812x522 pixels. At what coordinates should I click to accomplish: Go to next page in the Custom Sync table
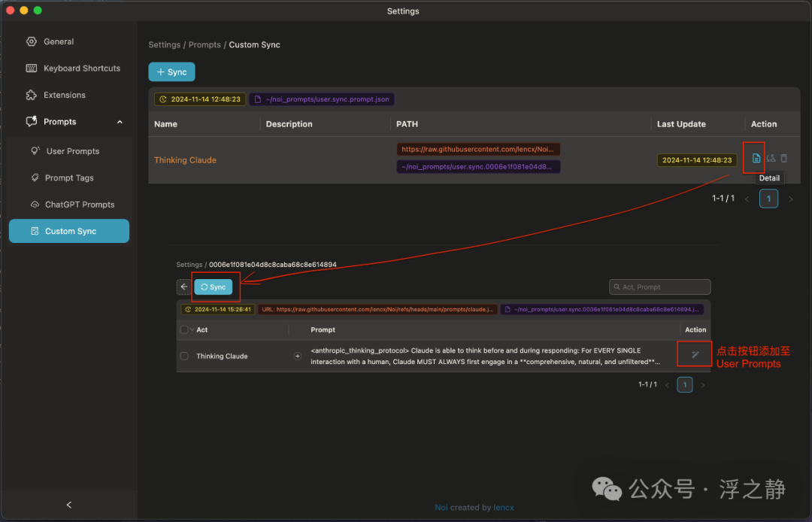(790, 199)
